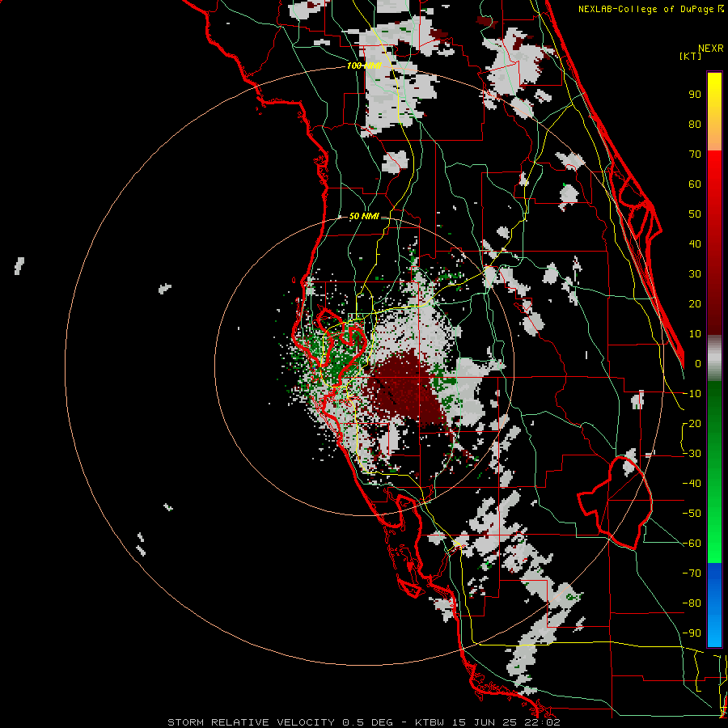Viewport: 728px width, 728px height.
Task: Click the NEXR label above the color scale
Action: [x=710, y=49]
